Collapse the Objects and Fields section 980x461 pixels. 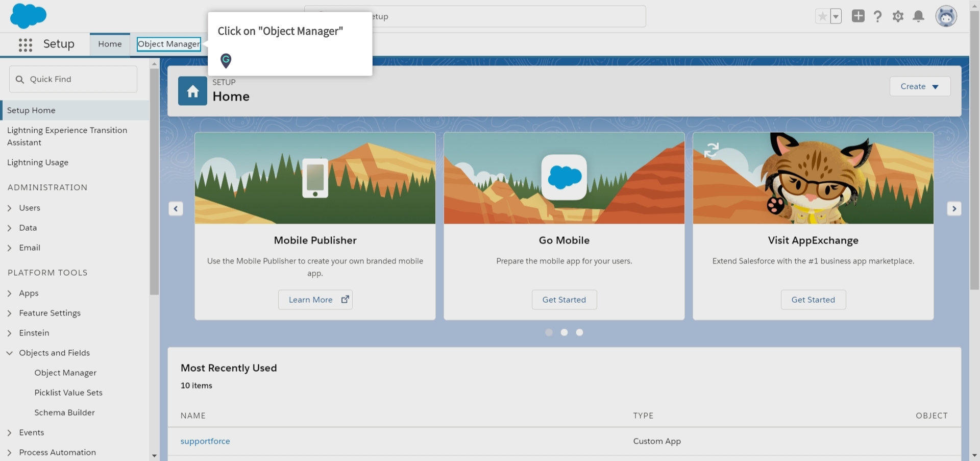tap(10, 353)
